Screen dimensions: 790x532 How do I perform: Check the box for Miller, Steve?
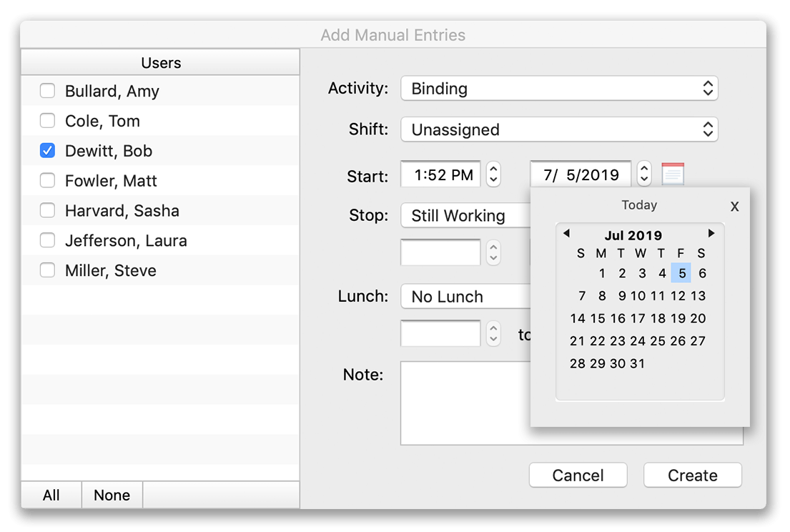click(47, 270)
